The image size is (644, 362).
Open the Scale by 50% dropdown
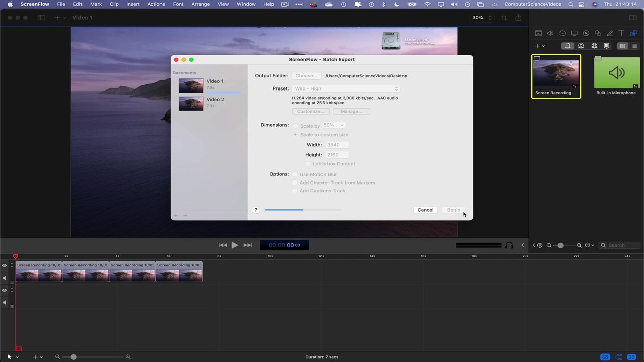tap(334, 125)
